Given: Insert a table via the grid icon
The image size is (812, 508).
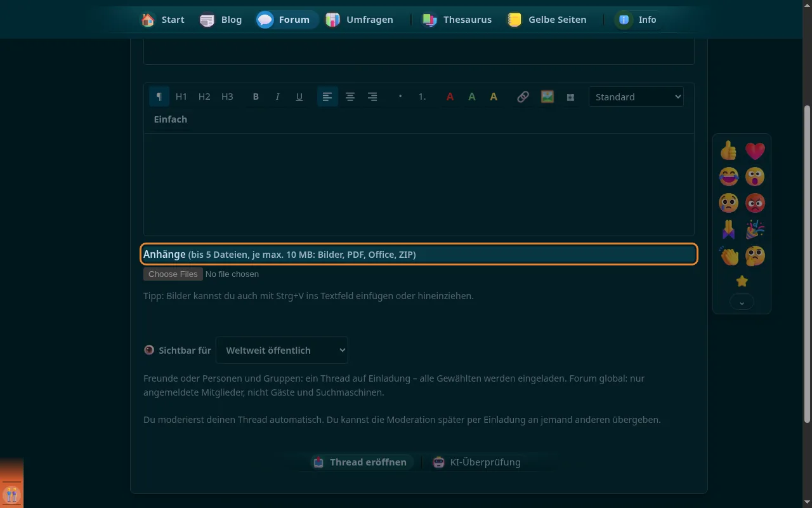Looking at the screenshot, I should point(570,97).
